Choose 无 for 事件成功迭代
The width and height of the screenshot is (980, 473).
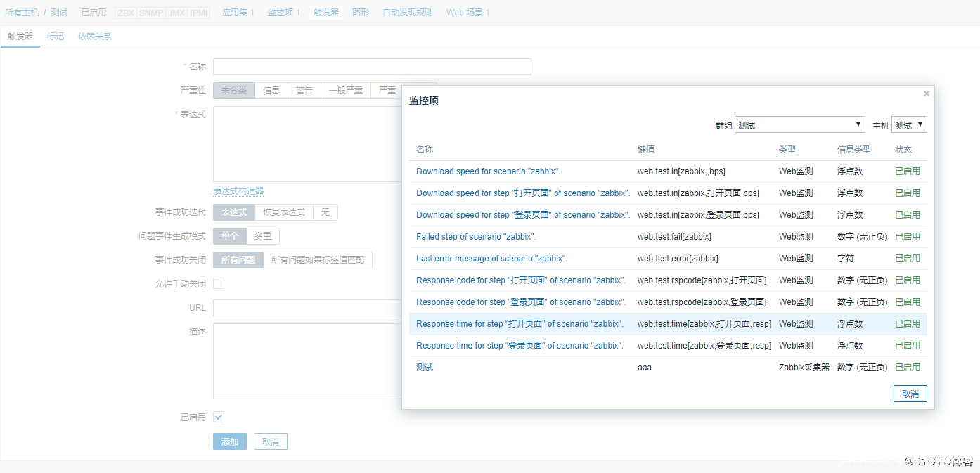point(325,212)
